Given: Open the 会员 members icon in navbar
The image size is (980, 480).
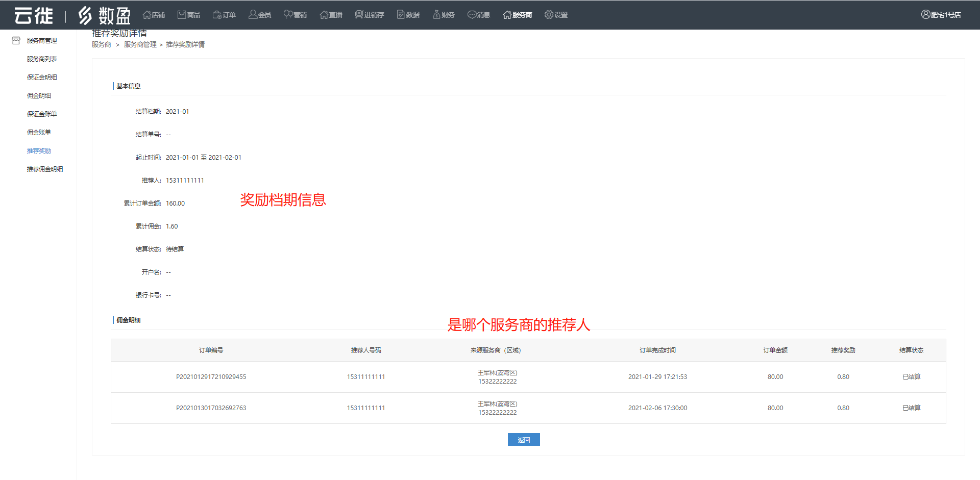Looking at the screenshot, I should pyautogui.click(x=253, y=15).
